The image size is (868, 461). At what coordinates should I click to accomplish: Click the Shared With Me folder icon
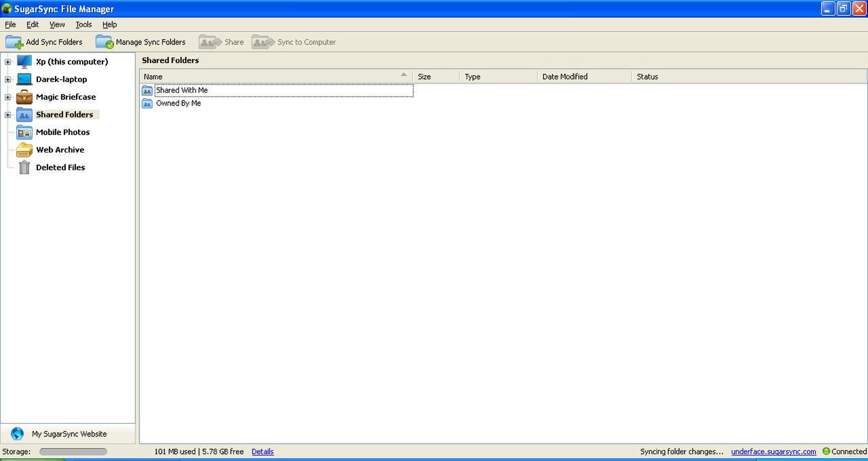(x=147, y=90)
